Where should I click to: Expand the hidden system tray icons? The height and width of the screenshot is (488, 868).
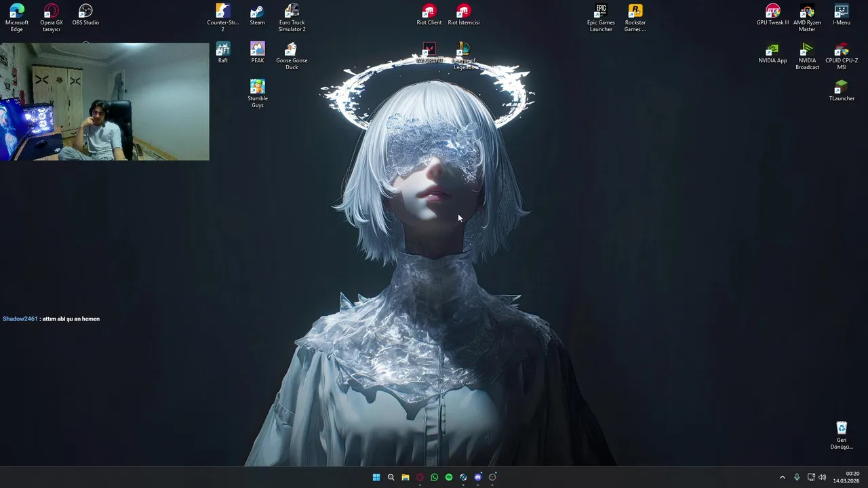point(782,477)
